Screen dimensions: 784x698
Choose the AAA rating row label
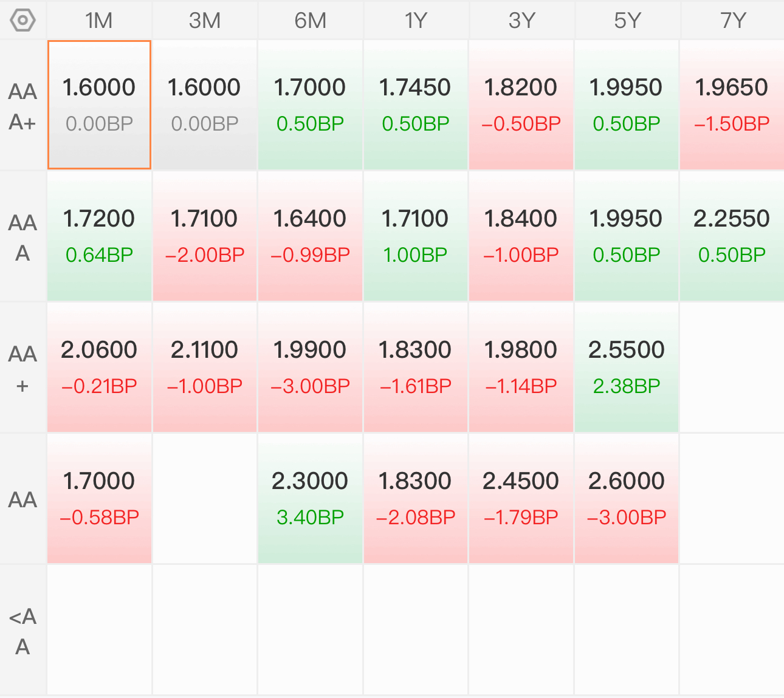click(22, 237)
